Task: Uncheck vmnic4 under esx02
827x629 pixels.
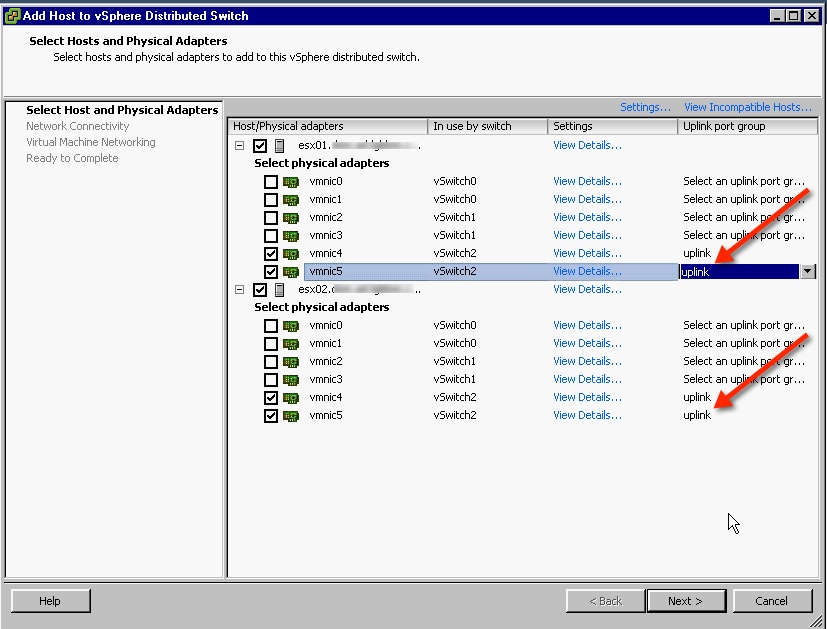Action: click(271, 398)
